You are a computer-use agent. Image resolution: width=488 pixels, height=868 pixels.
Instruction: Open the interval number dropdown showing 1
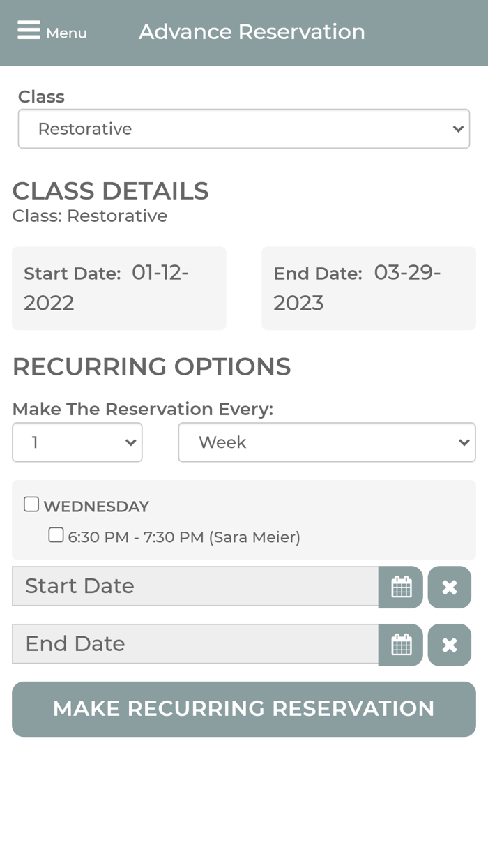[x=77, y=442]
